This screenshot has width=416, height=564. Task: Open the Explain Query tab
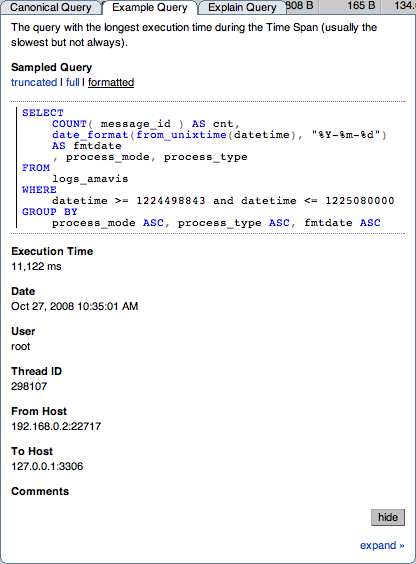(x=242, y=7)
